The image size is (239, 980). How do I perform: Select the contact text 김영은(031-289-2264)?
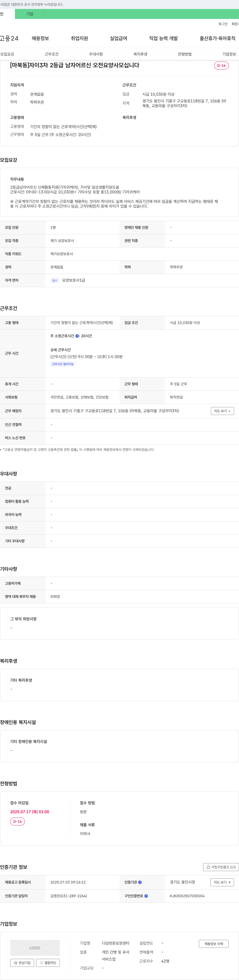[x=69, y=896]
